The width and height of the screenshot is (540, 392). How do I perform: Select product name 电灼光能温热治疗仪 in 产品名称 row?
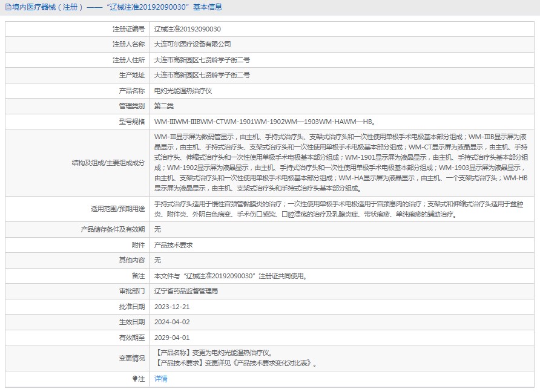pos(183,91)
